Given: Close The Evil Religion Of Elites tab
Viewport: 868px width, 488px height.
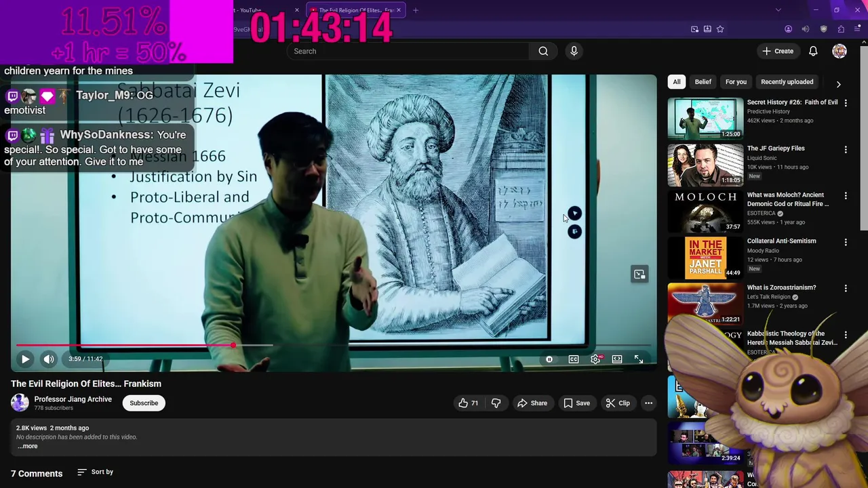Looking at the screenshot, I should click(x=399, y=10).
